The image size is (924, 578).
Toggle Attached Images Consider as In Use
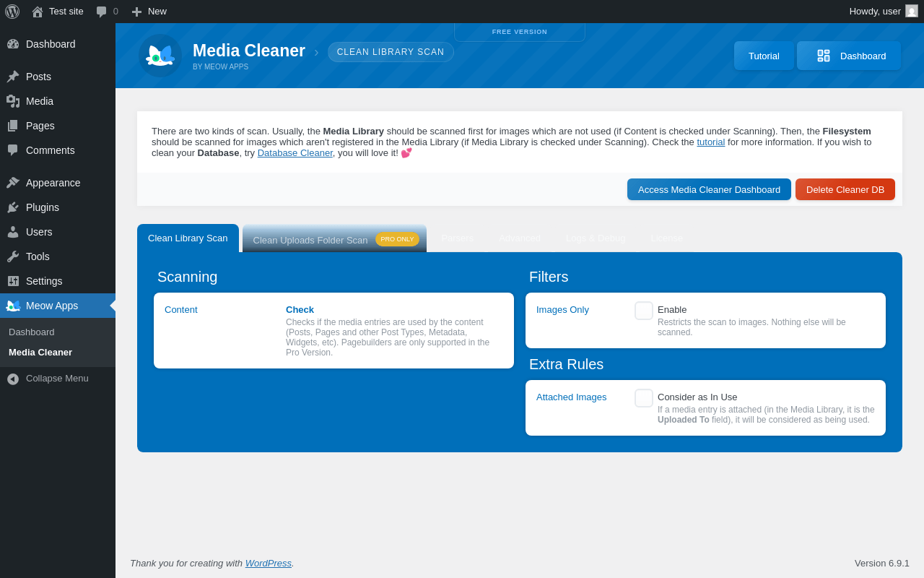click(x=644, y=398)
